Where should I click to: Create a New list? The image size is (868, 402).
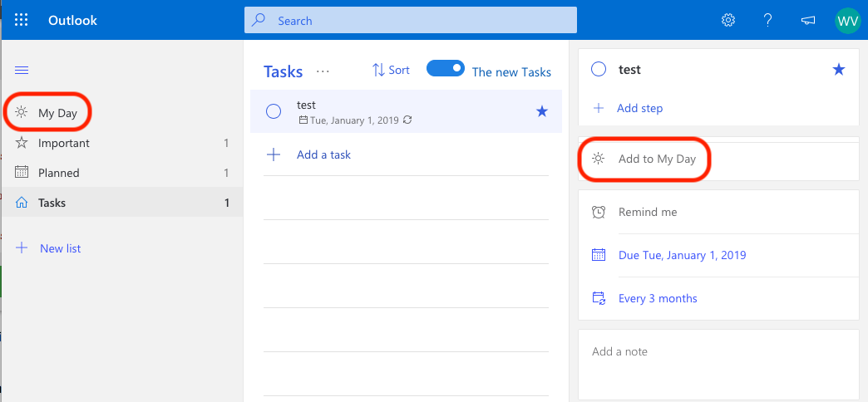point(61,248)
